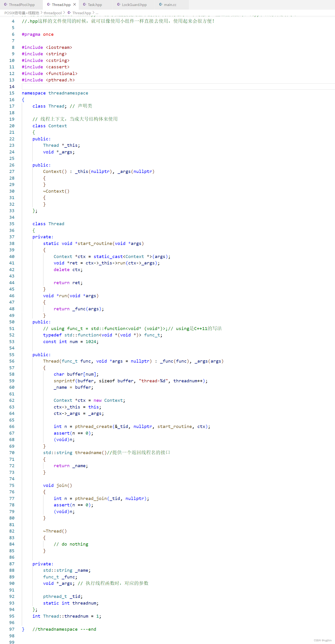Click 'Context *ctx = new Context;' line
This screenshot has height=644, width=335.
pos(89,400)
